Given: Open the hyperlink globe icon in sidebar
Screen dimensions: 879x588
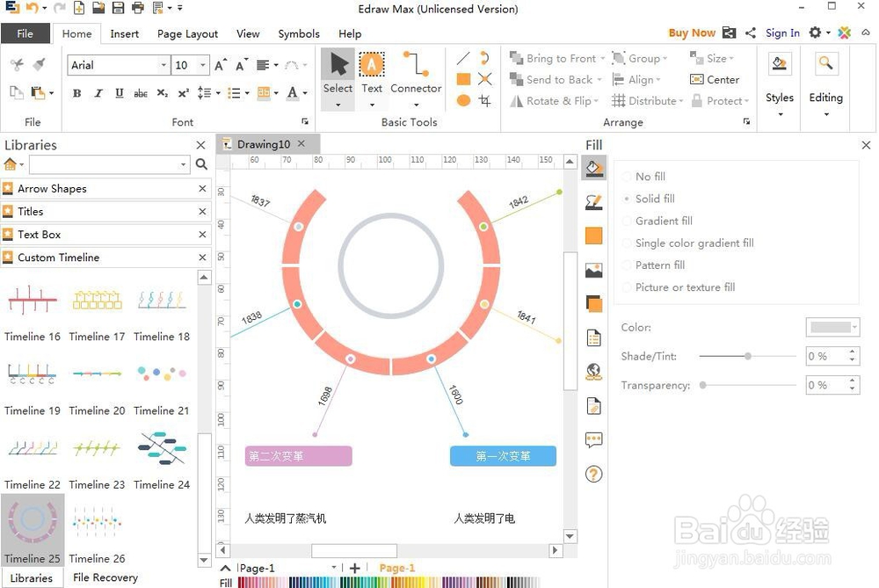Looking at the screenshot, I should coord(593,372).
